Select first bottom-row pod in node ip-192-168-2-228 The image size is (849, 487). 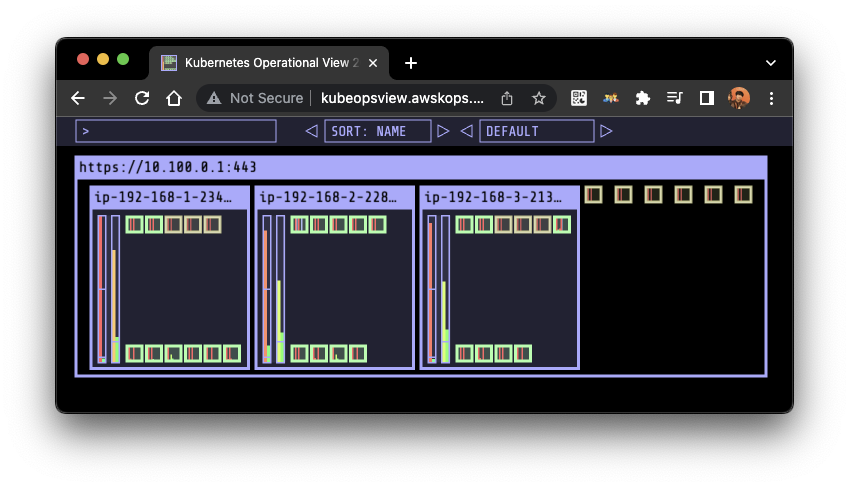(x=299, y=354)
